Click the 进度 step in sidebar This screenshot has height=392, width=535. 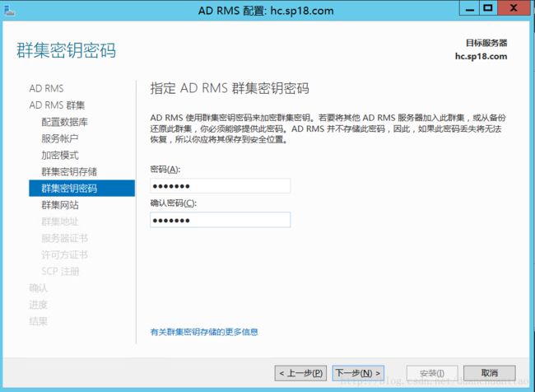pyautogui.click(x=39, y=305)
